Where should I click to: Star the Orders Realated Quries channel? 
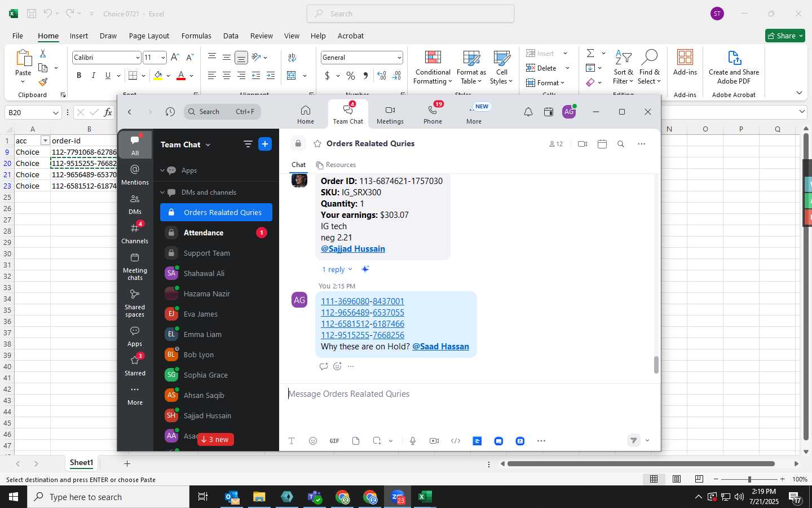tap(317, 144)
